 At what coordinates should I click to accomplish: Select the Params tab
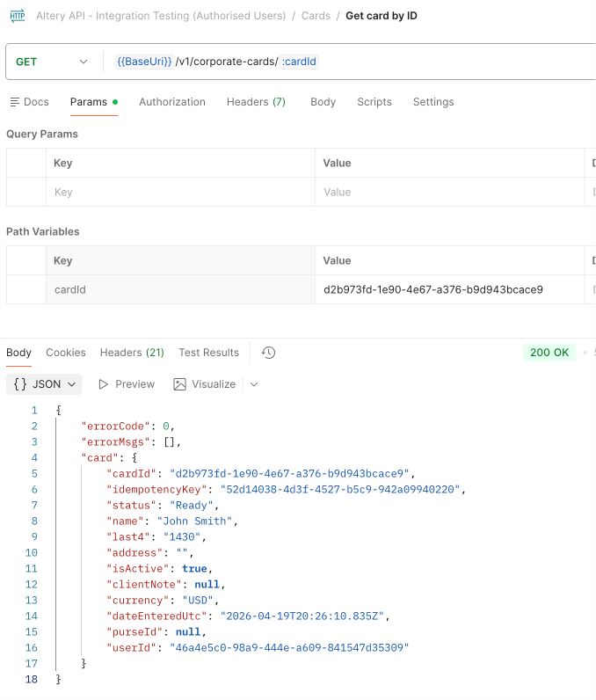pyautogui.click(x=94, y=102)
